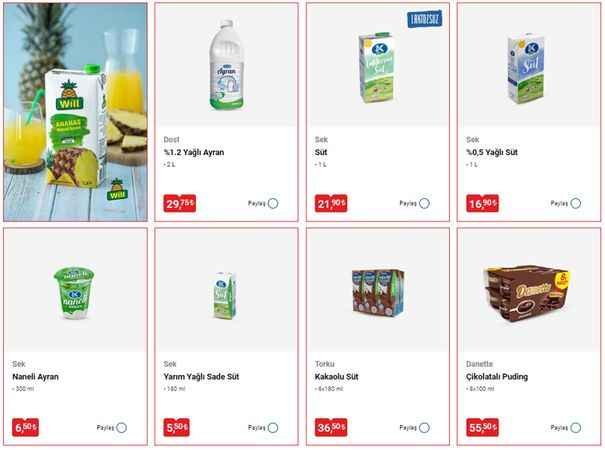
Task: Click the 55,50 price tag
Action: pyautogui.click(x=482, y=428)
